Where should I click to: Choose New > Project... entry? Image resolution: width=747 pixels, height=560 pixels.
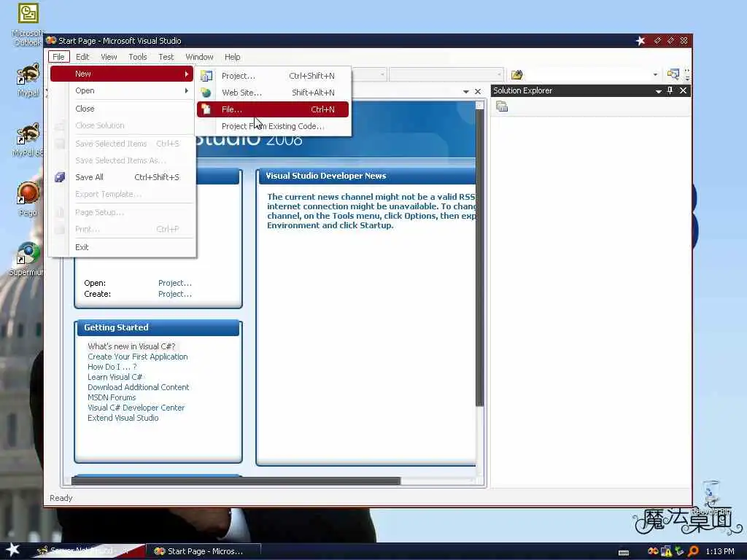pyautogui.click(x=273, y=76)
